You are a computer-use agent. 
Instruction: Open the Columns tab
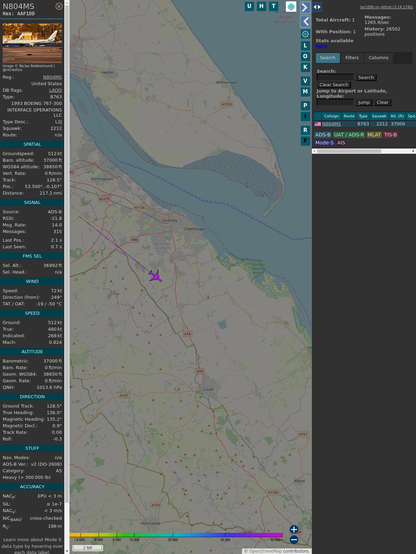[378, 58]
